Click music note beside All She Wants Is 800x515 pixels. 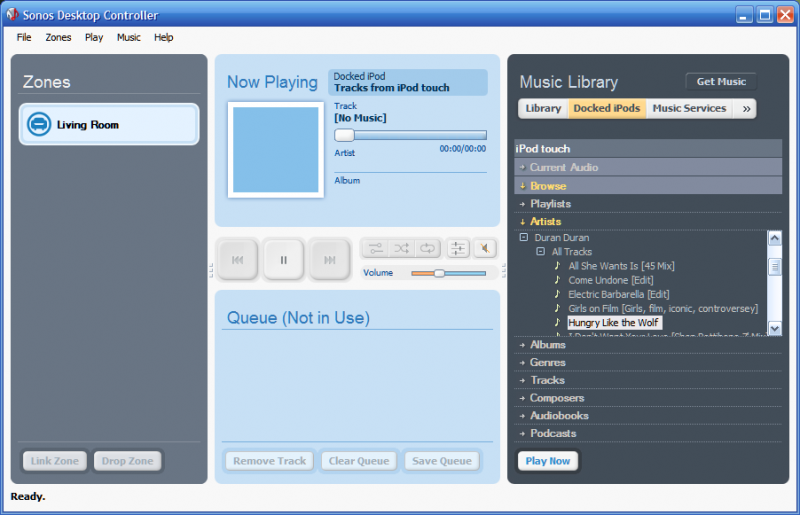(x=557, y=265)
